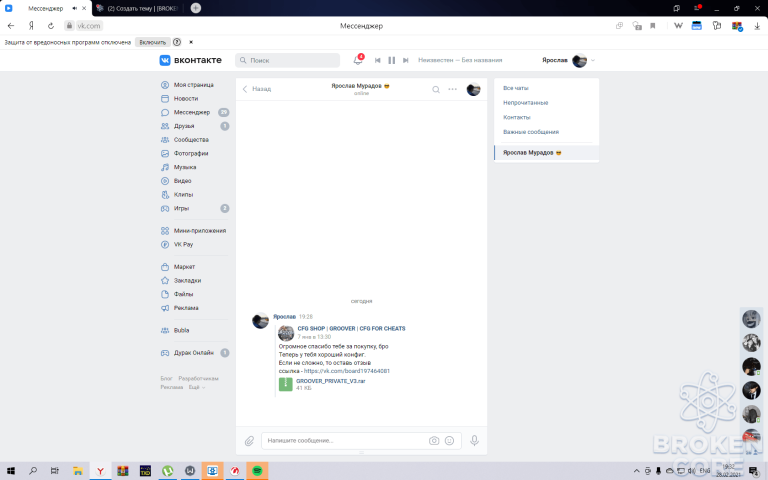Open the vk.com/board197464081 link in message
Image resolution: width=768 pixels, height=480 pixels.
coord(347,371)
